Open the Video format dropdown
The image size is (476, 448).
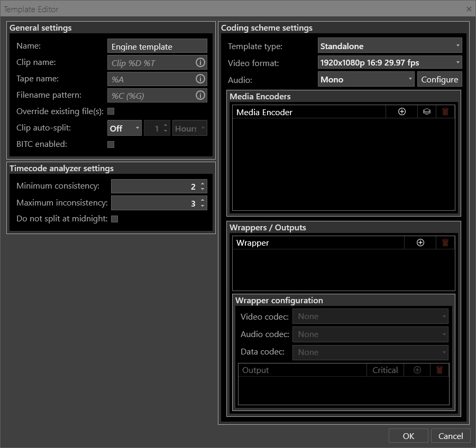tap(390, 62)
